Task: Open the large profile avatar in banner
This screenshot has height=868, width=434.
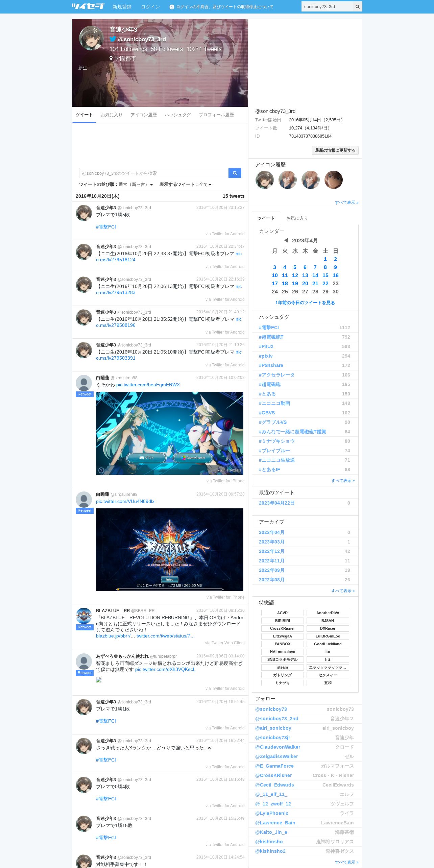Action: click(91, 38)
